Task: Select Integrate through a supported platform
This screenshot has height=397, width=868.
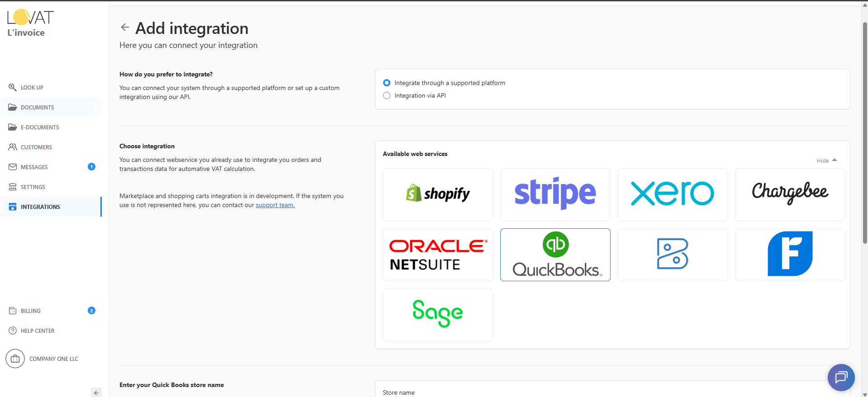Action: point(387,83)
